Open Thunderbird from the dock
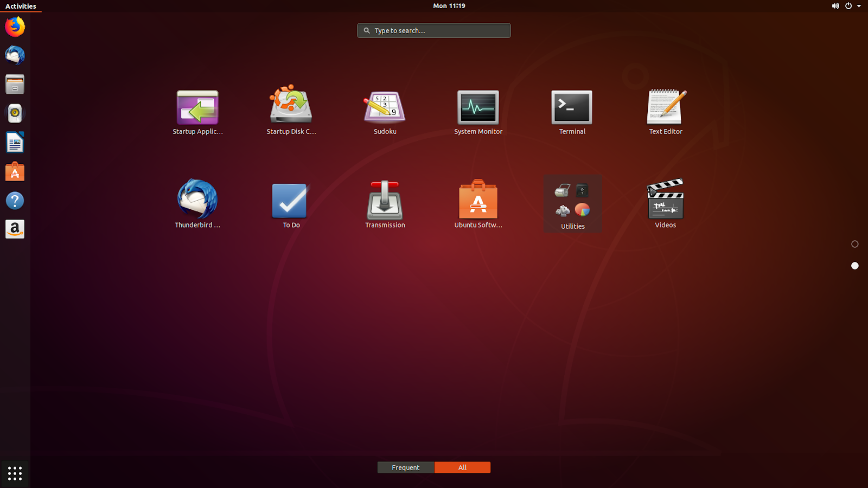This screenshot has width=868, height=488. 15,55
